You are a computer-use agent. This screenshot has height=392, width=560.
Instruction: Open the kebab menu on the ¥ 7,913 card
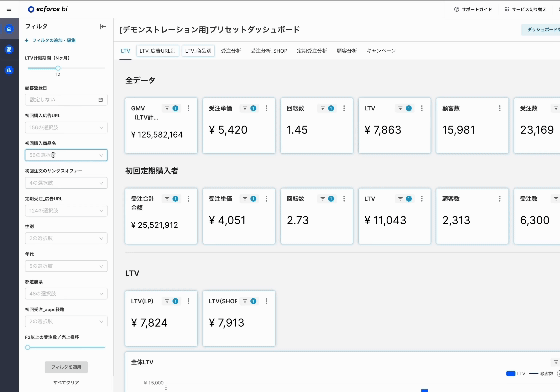[266, 301]
